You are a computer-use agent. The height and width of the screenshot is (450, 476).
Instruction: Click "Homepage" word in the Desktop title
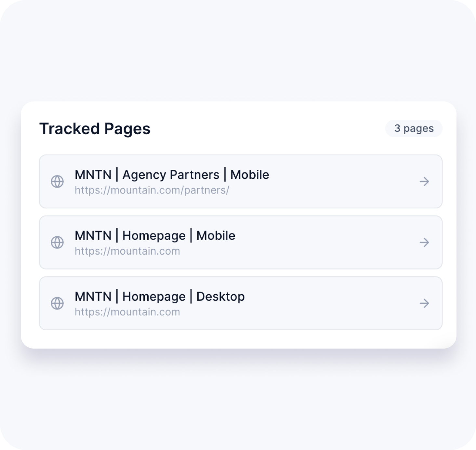click(154, 297)
